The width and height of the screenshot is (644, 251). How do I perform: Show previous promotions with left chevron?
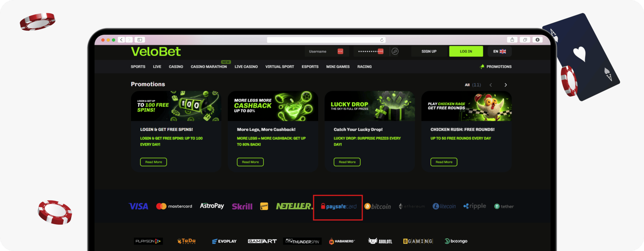[491, 85]
